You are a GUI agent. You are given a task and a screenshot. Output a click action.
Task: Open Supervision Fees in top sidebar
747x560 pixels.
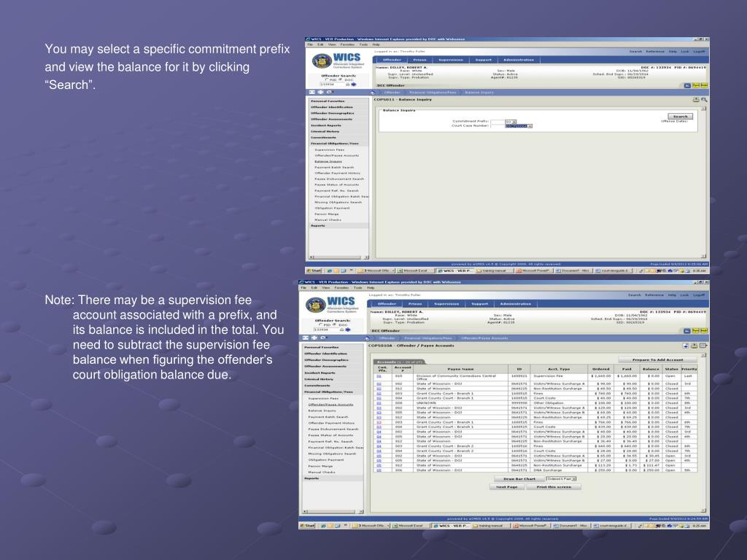point(329,149)
